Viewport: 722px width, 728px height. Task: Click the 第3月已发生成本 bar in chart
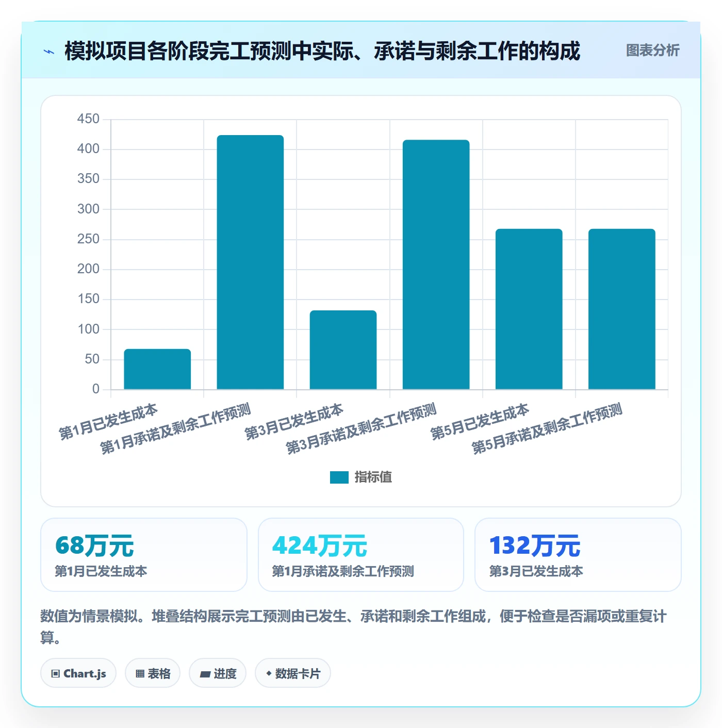[343, 350]
